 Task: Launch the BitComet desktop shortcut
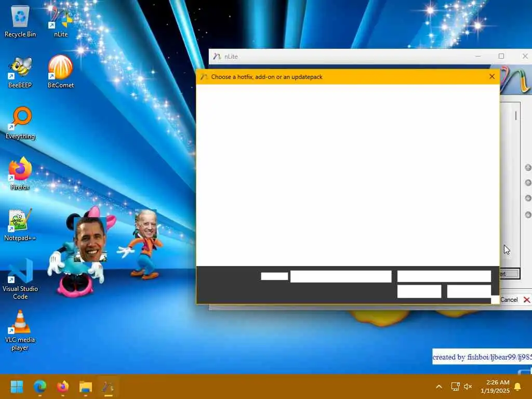coord(61,72)
